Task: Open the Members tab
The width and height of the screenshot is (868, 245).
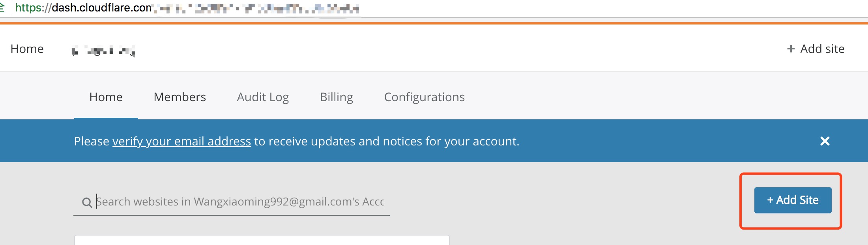Action: pos(180,97)
